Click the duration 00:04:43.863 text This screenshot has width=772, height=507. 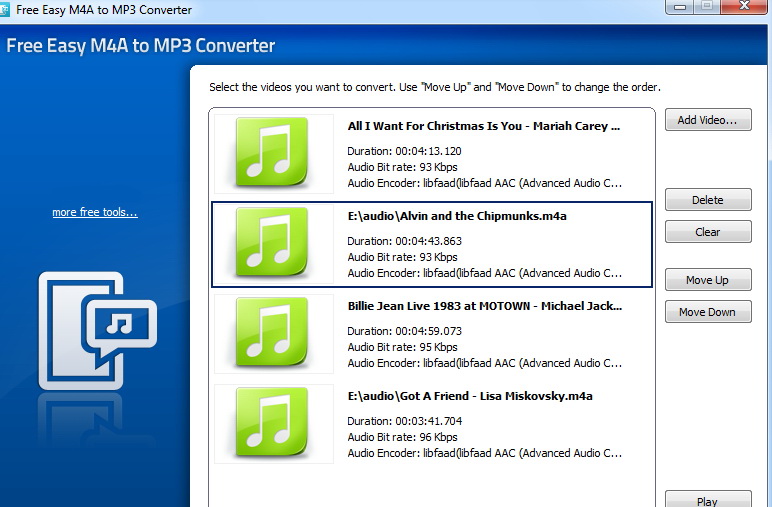click(x=404, y=241)
